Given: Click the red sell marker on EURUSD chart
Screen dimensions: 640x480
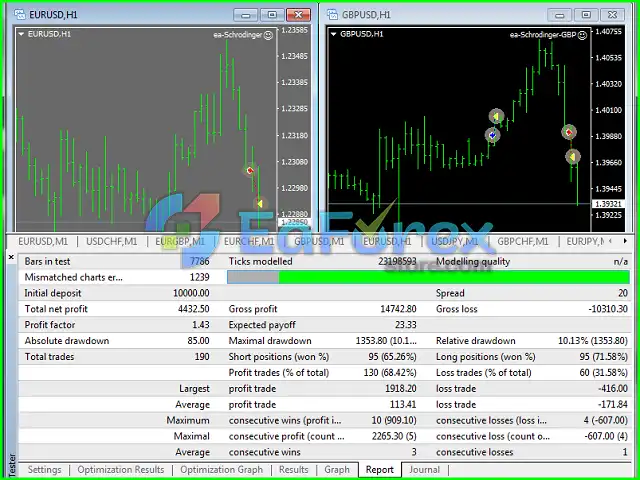Looking at the screenshot, I should (x=250, y=170).
